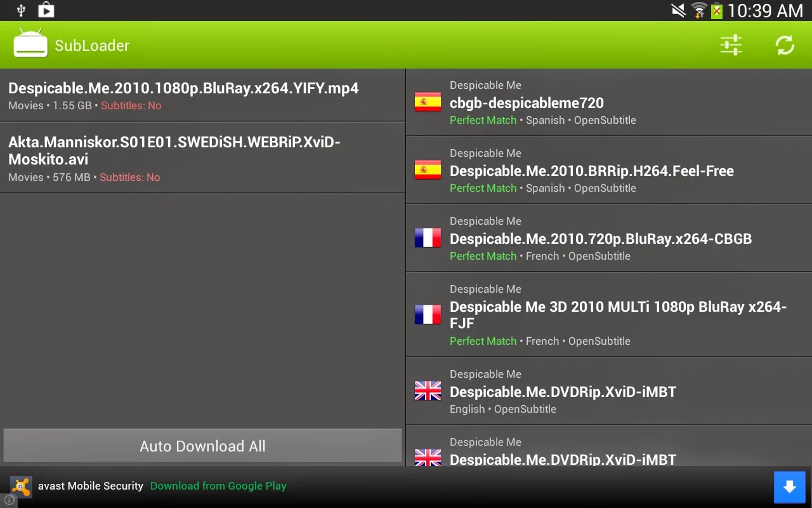Viewport: 812px width, 508px height.
Task: Tap Perfect Match label on cbgb-despicableme720
Action: click(x=483, y=120)
